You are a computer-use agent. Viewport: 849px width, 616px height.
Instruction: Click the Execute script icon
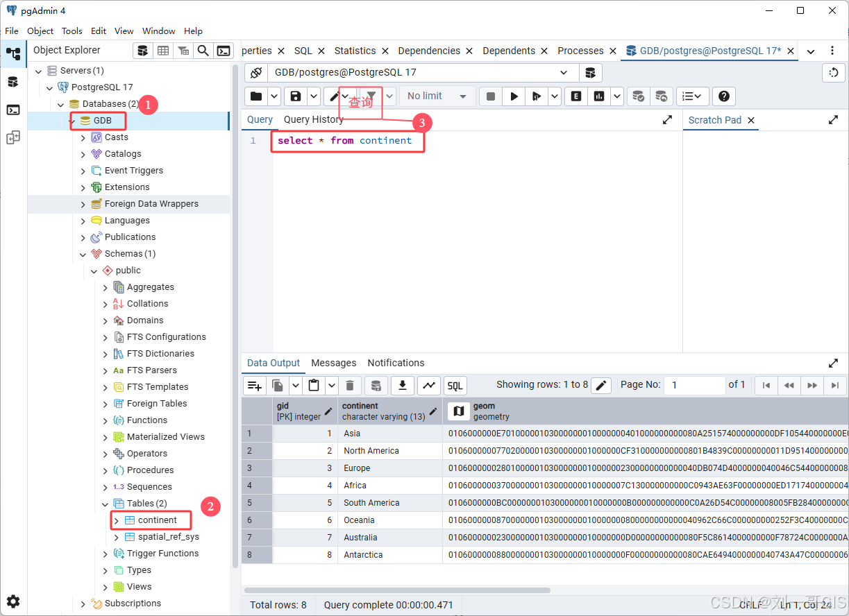click(x=537, y=96)
